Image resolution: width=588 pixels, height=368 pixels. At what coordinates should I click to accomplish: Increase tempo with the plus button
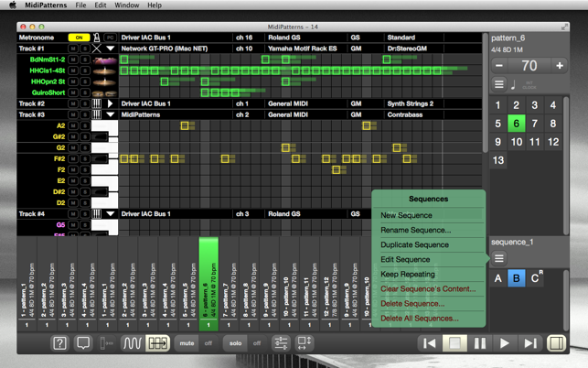(x=559, y=66)
